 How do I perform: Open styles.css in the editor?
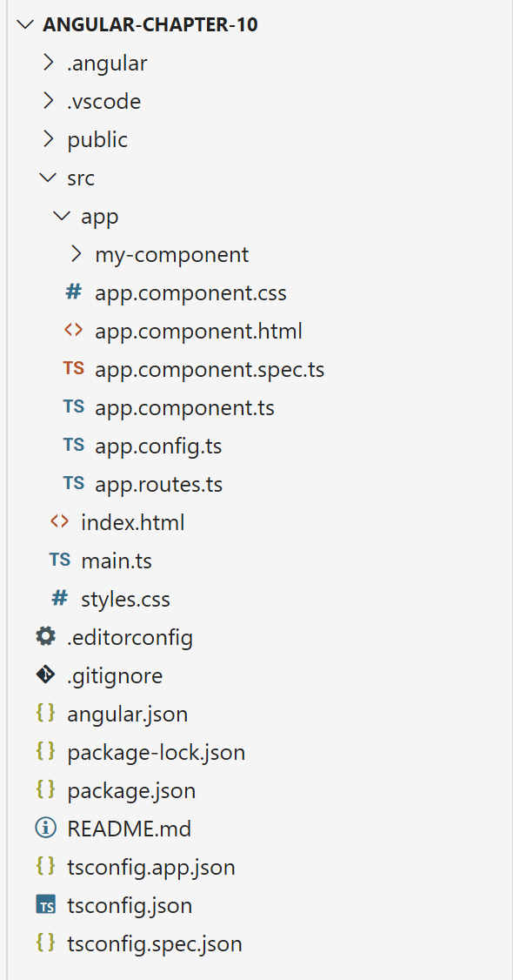[x=126, y=598]
